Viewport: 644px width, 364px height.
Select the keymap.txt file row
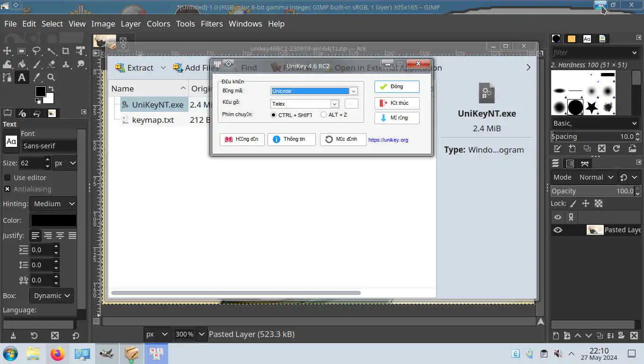[x=152, y=120]
